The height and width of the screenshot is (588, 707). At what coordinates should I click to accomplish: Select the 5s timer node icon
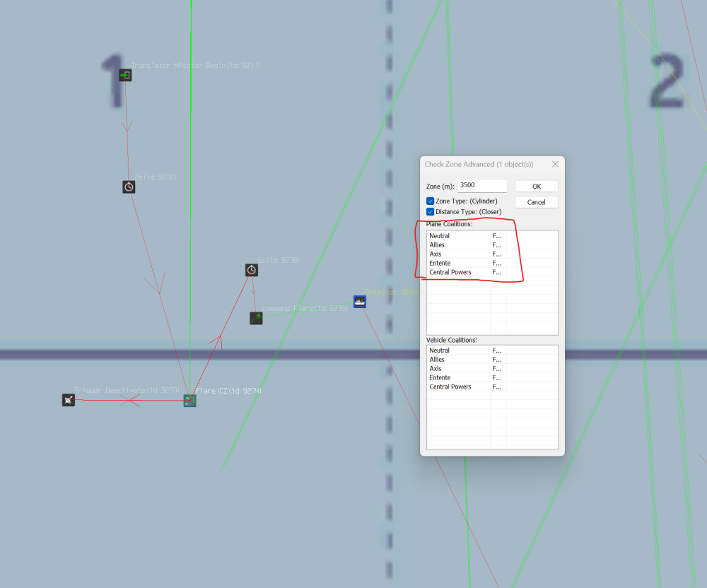click(252, 270)
